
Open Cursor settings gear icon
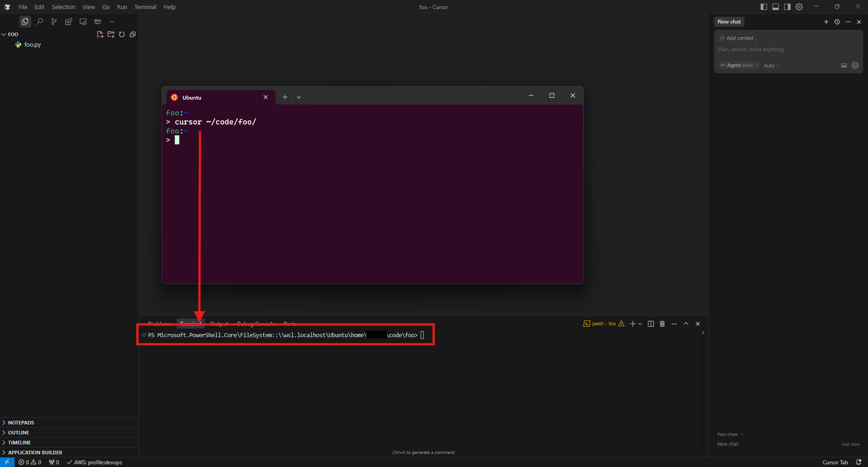coord(800,7)
